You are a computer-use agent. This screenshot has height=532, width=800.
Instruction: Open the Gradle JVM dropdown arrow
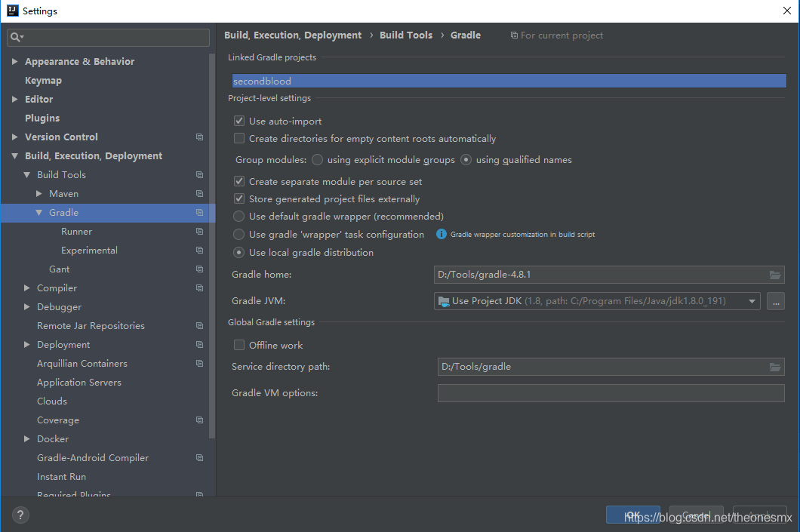pyautogui.click(x=752, y=301)
